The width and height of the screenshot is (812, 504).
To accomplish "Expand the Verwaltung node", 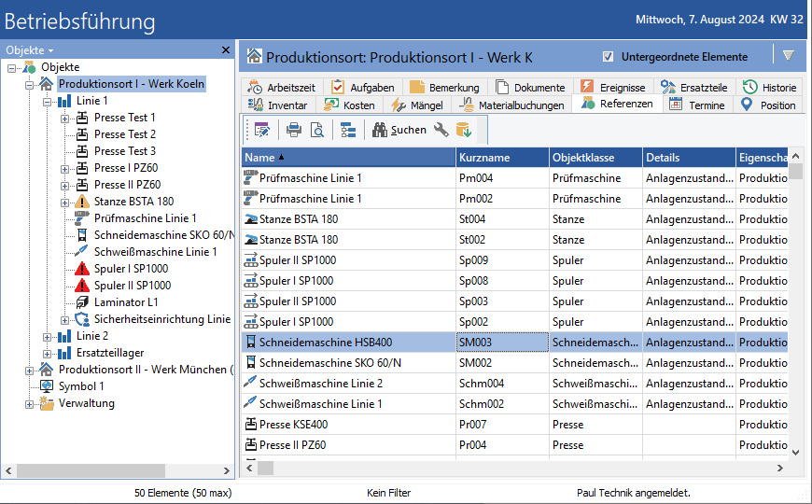I will (x=29, y=404).
